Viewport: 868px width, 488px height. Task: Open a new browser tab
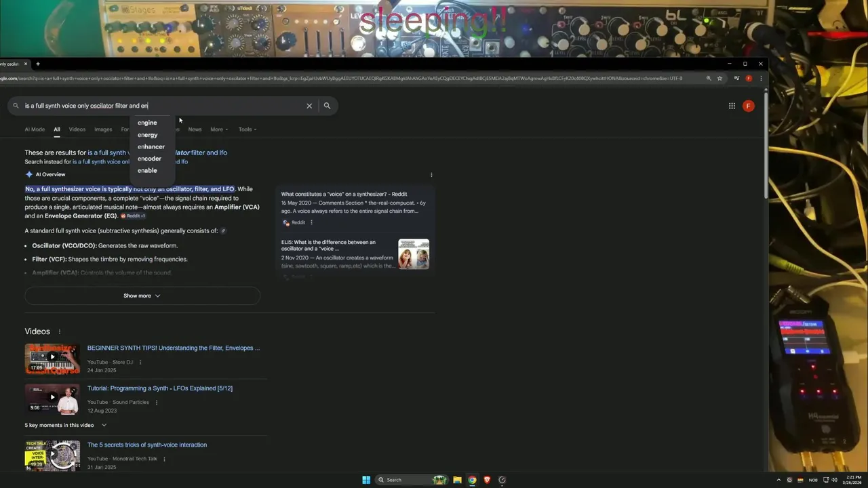click(38, 64)
